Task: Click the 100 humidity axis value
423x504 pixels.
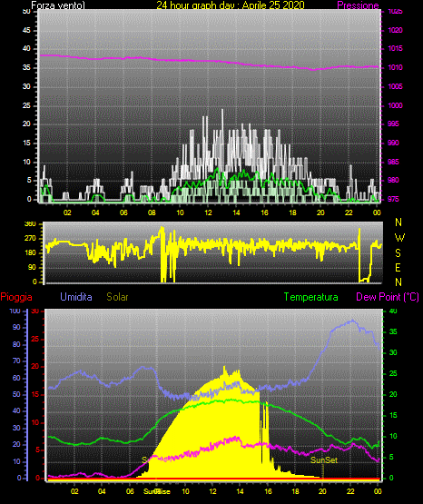Action: pos(15,311)
